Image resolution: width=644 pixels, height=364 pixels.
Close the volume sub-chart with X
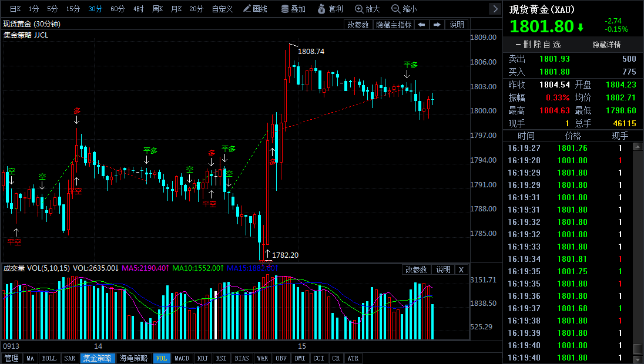[461, 269]
